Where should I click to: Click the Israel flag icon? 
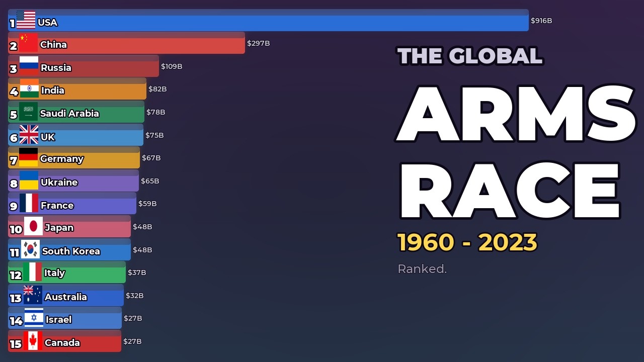[34, 318]
